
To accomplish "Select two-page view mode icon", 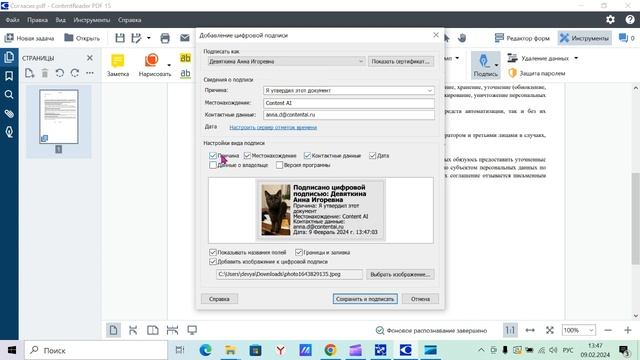I will [153, 330].
